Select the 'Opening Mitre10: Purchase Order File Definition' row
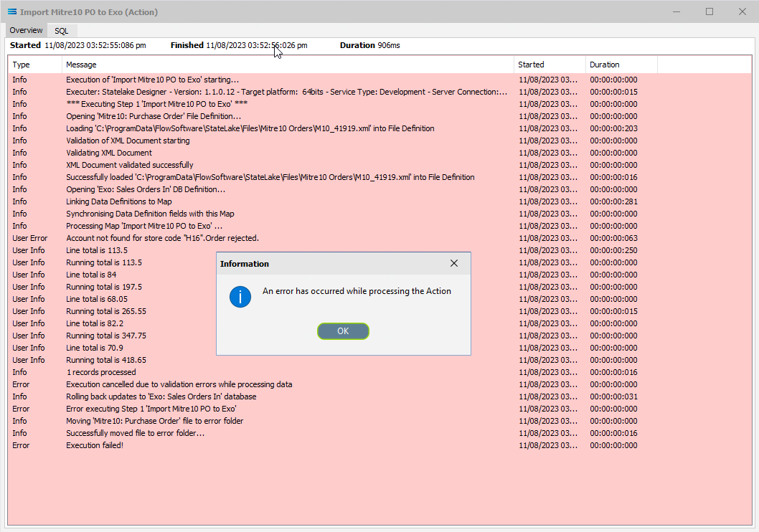Viewport: 759px width, 532px height. click(x=379, y=116)
